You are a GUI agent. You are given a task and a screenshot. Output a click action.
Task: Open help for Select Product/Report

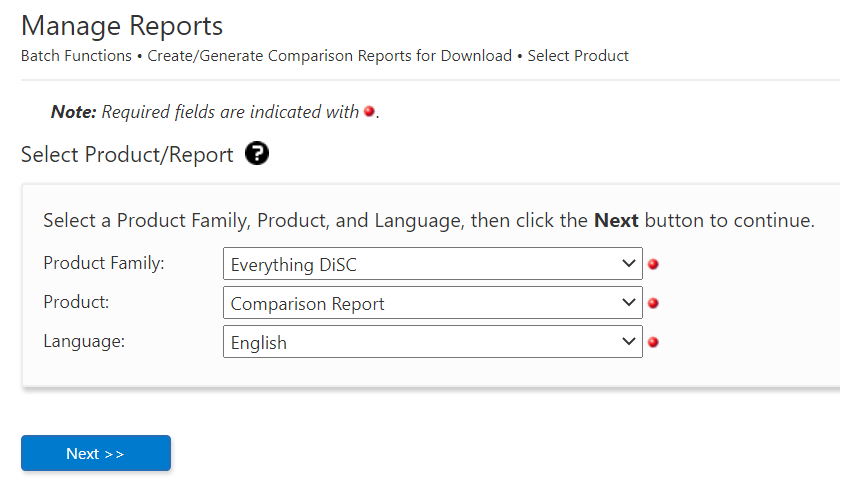coord(257,153)
